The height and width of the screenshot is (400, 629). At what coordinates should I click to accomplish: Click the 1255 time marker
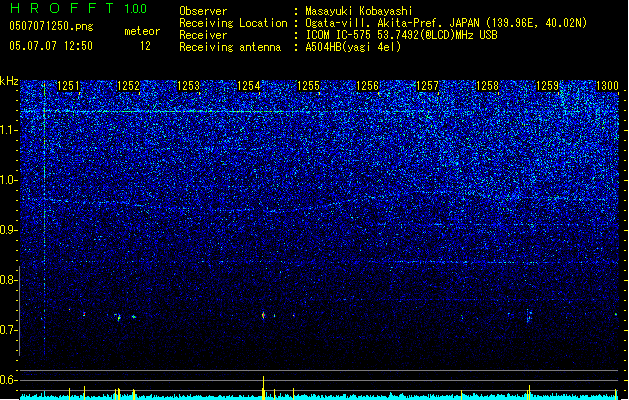pyautogui.click(x=308, y=86)
